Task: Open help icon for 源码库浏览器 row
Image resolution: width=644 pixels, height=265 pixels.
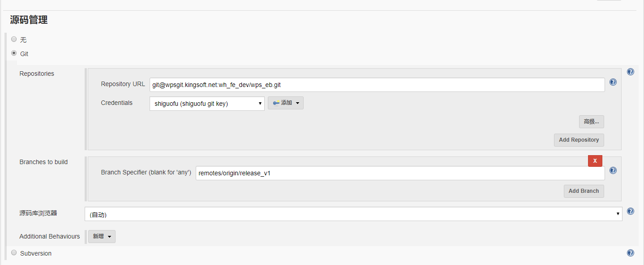Action: click(x=630, y=211)
